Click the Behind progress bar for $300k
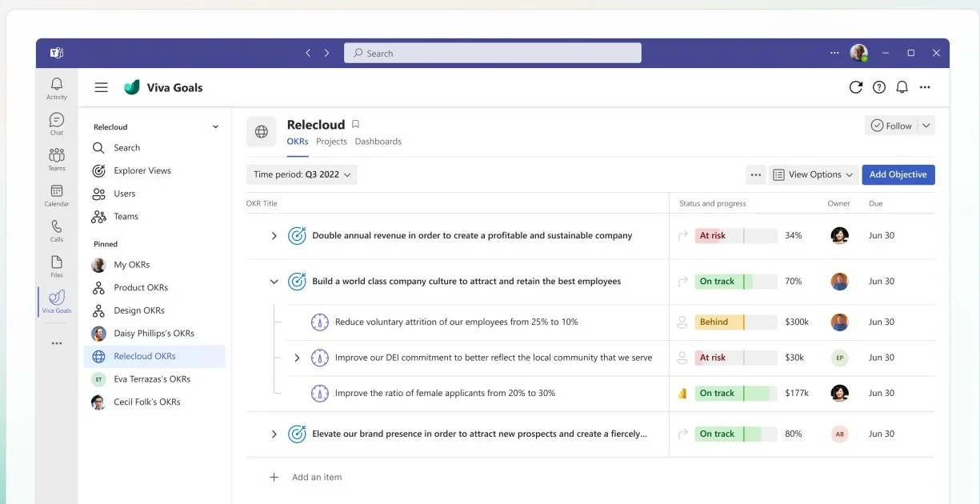980x504 pixels. pos(736,322)
